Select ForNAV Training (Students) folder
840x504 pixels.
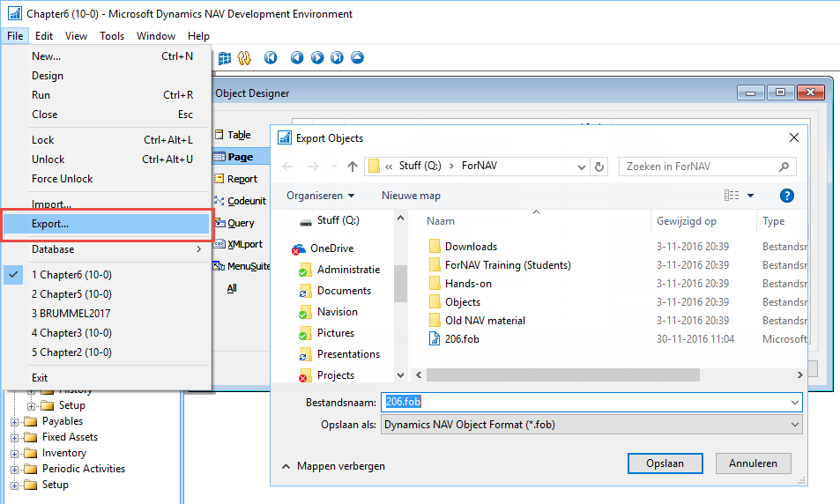click(x=508, y=265)
